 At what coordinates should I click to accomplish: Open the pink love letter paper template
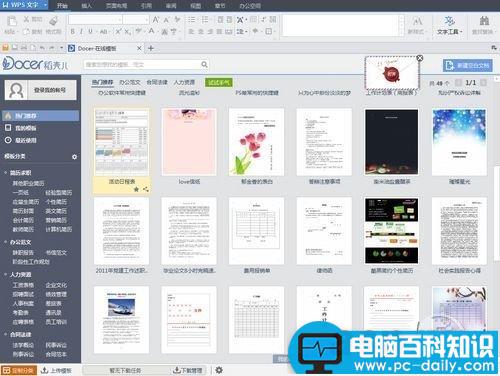coord(189,142)
